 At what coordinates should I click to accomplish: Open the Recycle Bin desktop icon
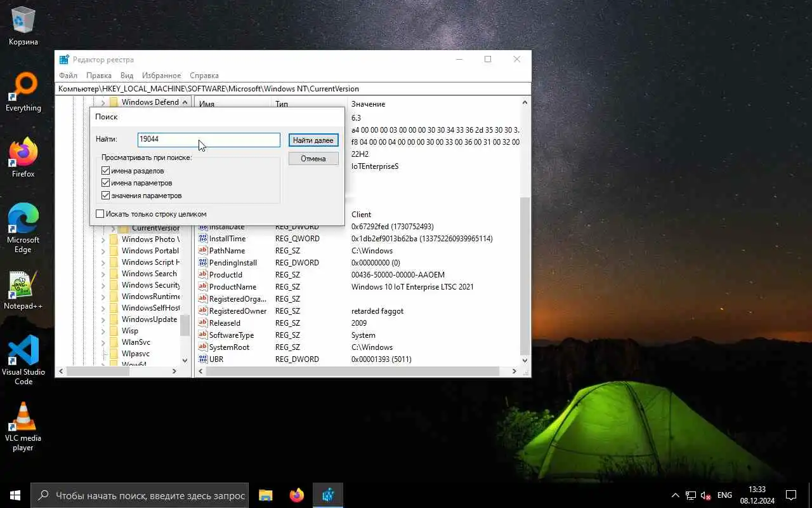click(x=23, y=25)
